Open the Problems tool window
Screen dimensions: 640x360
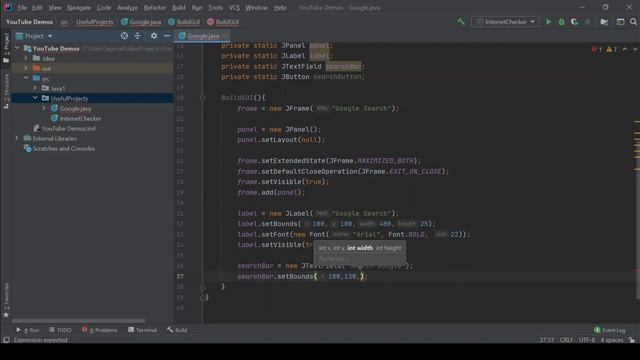pyautogui.click(x=100, y=330)
